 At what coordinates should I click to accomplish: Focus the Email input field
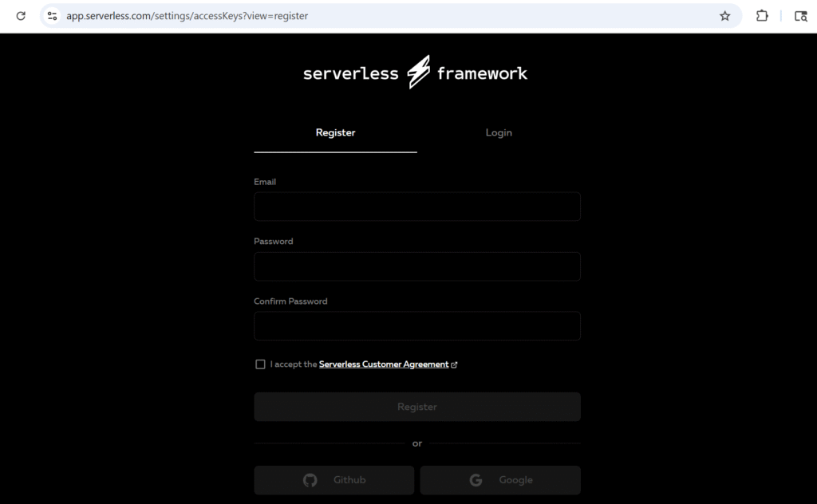click(416, 207)
